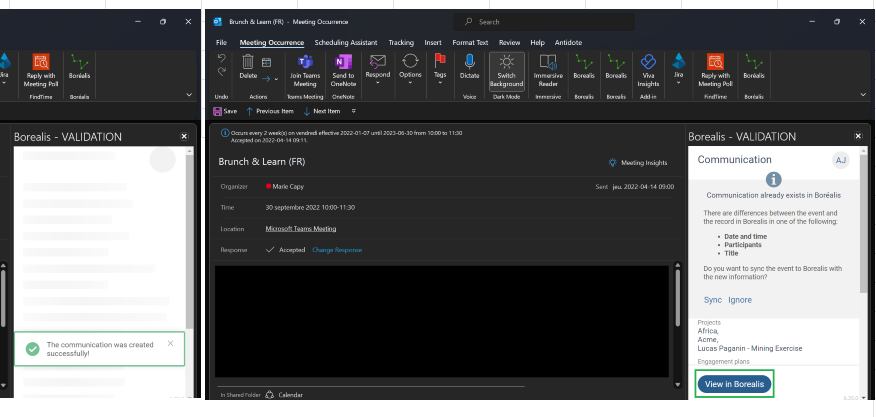Viewport: 876px width, 417px height.
Task: Click the Sync link in Borealis panel
Action: 712,300
